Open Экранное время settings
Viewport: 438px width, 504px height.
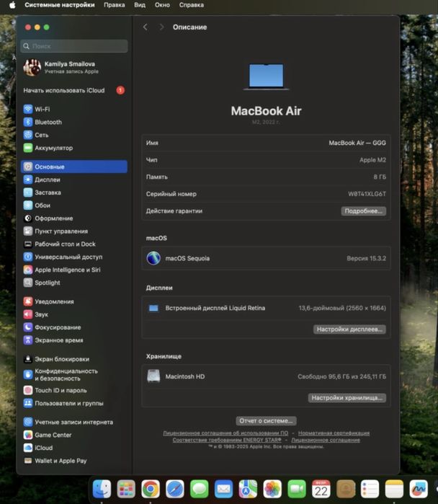[x=74, y=340]
